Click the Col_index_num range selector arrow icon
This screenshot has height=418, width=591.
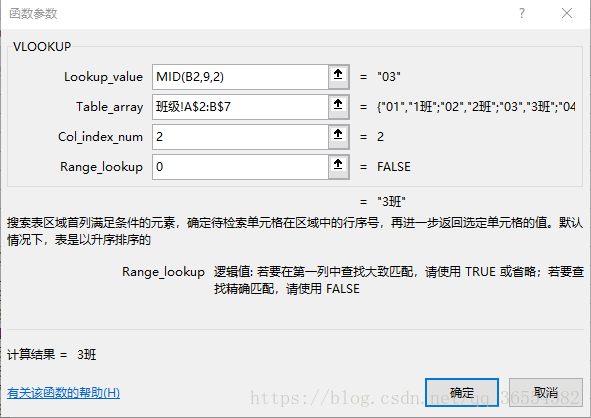tap(338, 136)
